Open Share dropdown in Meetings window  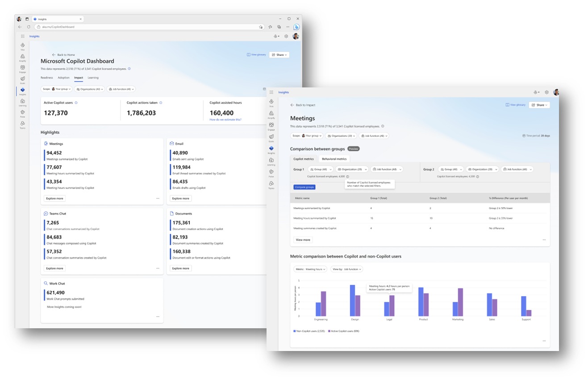coord(539,105)
